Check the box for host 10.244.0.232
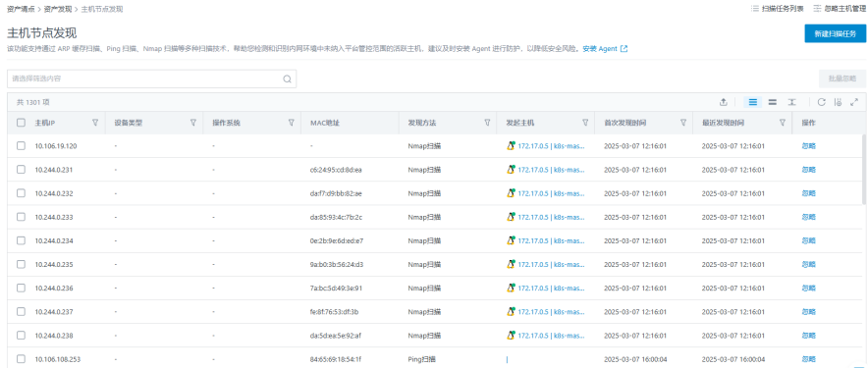This screenshot has width=868, height=368. point(21,193)
